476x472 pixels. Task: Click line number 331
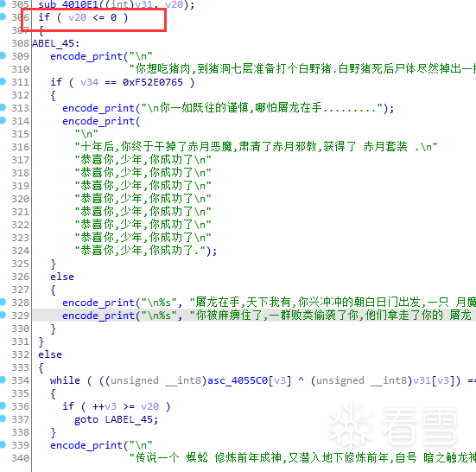20,341
